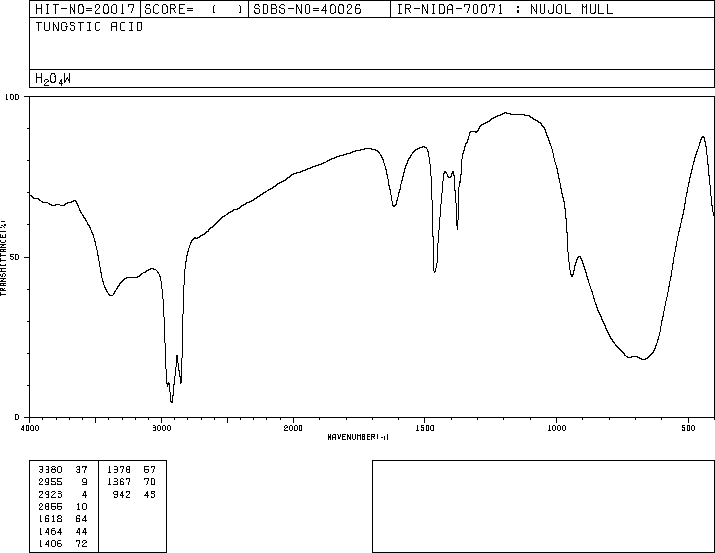Screen dimensions: 715x553
Task: Click the sharp spectrum dip near 1464
Action: click(435, 272)
